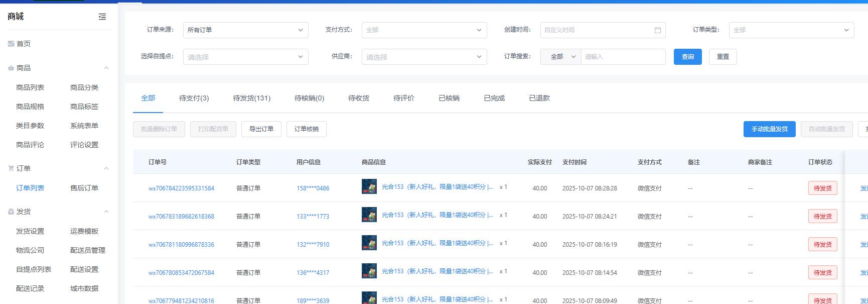Switch to the 待发货(131) tab
This screenshot has width=868, height=304.
[x=251, y=98]
